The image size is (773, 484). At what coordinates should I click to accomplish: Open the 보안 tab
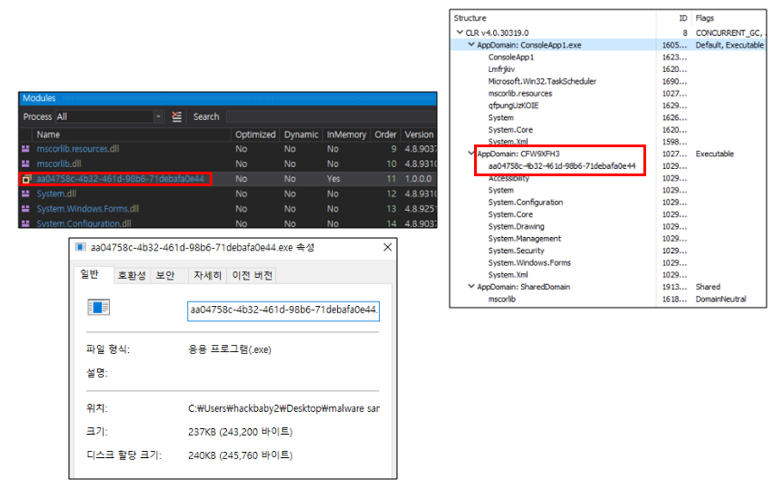tap(166, 276)
